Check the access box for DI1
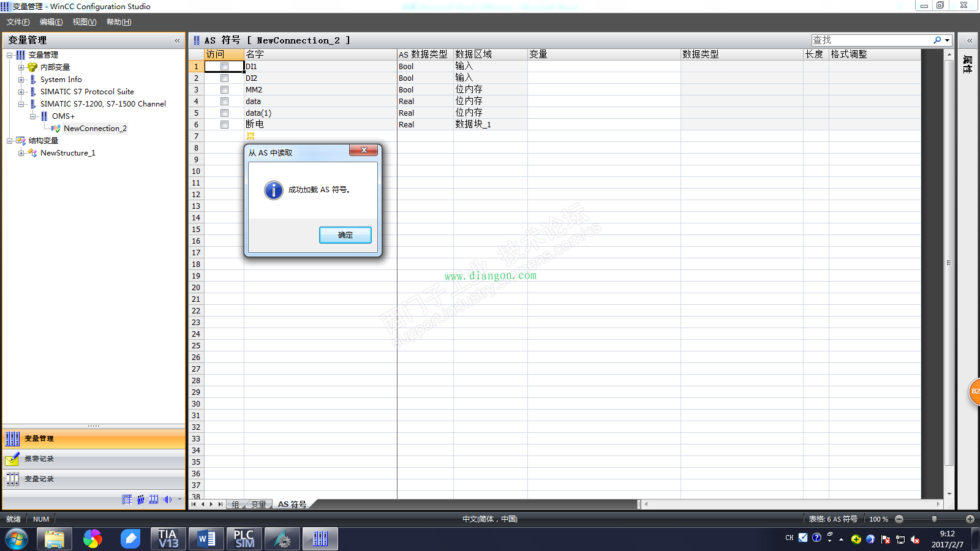The height and width of the screenshot is (551, 980). pyautogui.click(x=224, y=67)
